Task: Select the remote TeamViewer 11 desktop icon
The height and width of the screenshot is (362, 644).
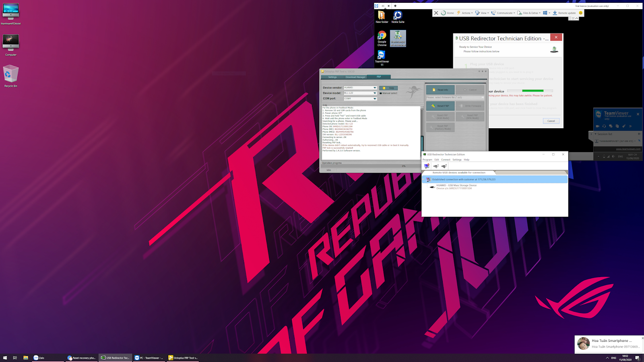Action: point(382,58)
